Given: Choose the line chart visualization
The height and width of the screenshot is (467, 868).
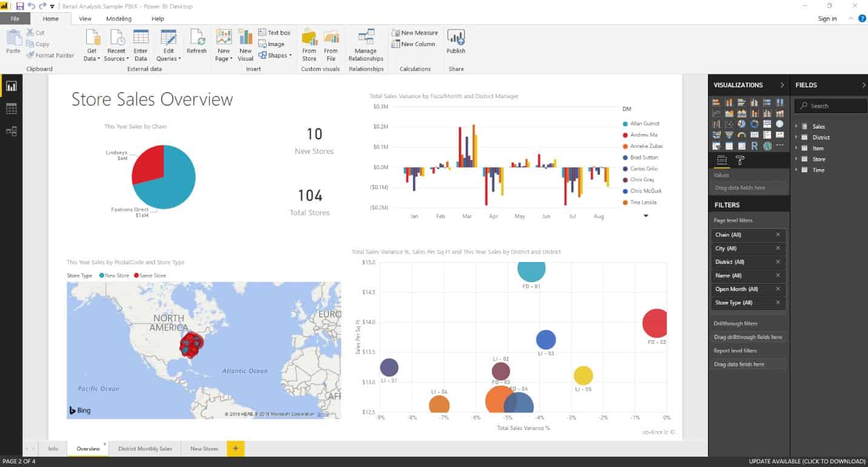Looking at the screenshot, I should [716, 113].
